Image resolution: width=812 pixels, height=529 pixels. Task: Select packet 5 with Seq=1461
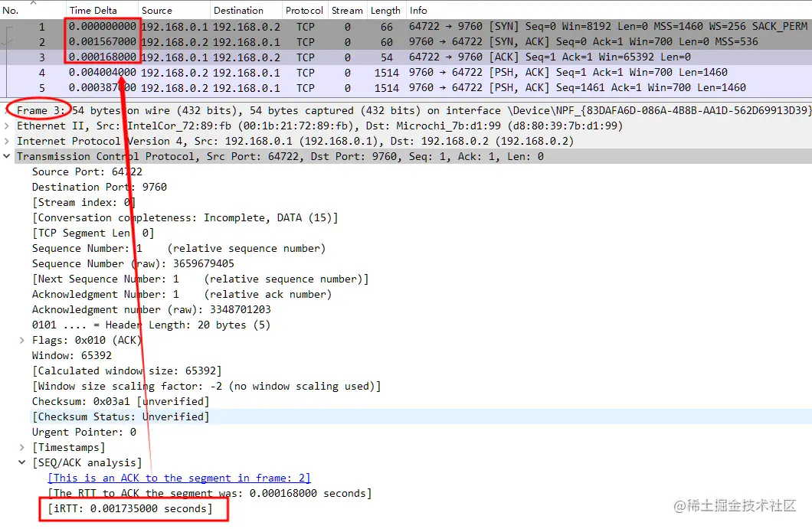[x=406, y=87]
